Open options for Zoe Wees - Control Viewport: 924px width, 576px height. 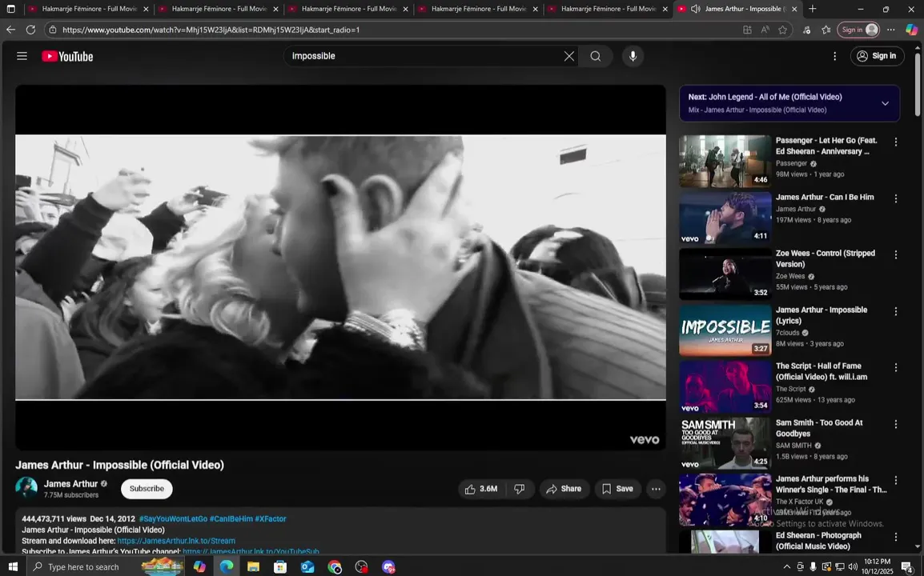pyautogui.click(x=896, y=255)
